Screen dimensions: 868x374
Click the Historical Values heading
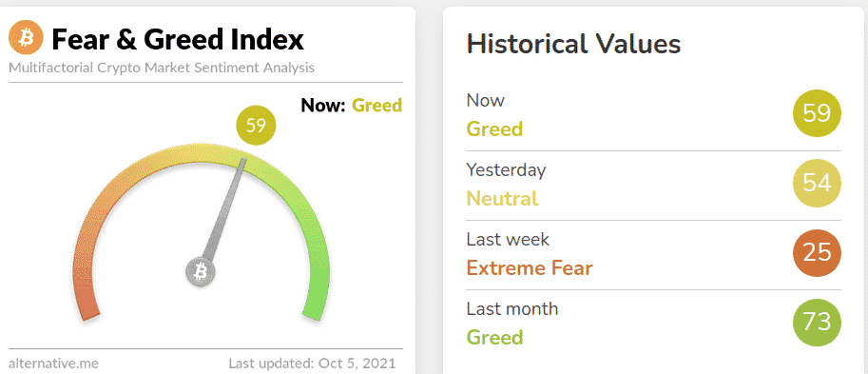pyautogui.click(x=573, y=44)
